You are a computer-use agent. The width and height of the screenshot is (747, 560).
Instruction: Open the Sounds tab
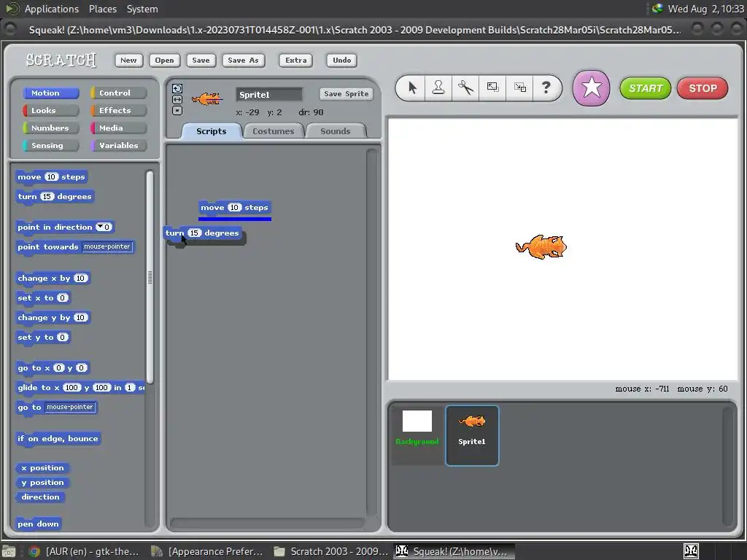336,131
